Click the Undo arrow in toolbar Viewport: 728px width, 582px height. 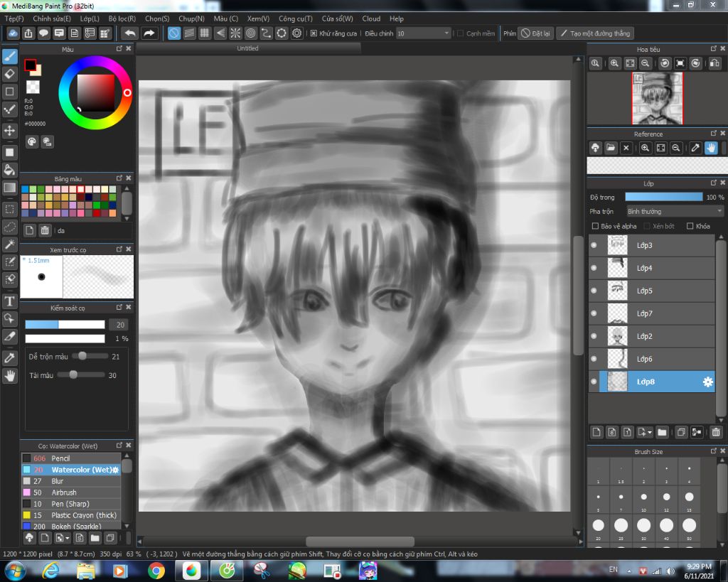click(x=131, y=33)
